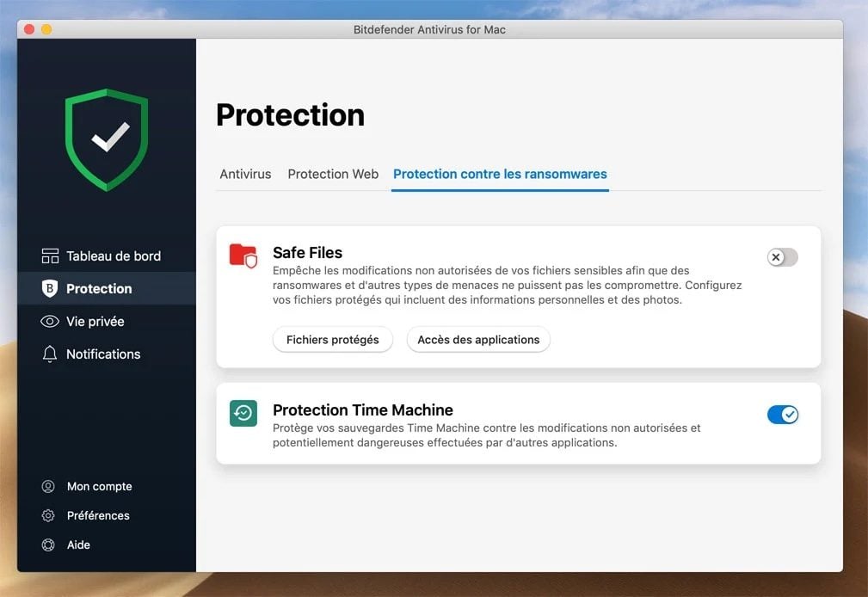Screen dimensions: 868x597
Task: Select Protection contre les ransomwares tab
Action: (500, 174)
